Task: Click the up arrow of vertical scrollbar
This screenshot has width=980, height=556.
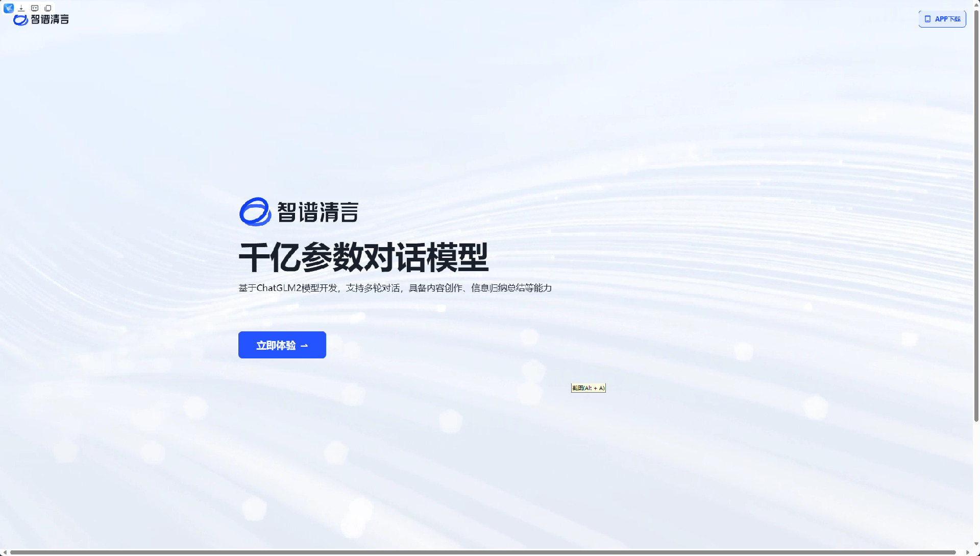Action: coord(975,4)
